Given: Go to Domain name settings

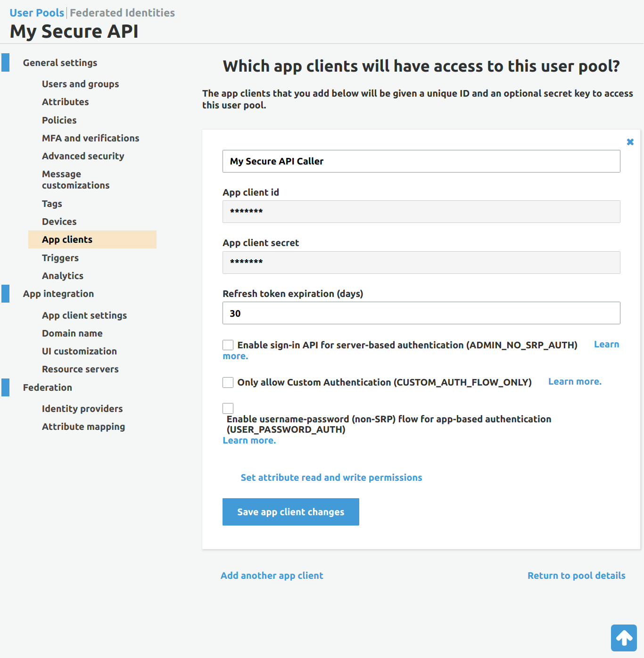Looking at the screenshot, I should pyautogui.click(x=72, y=333).
